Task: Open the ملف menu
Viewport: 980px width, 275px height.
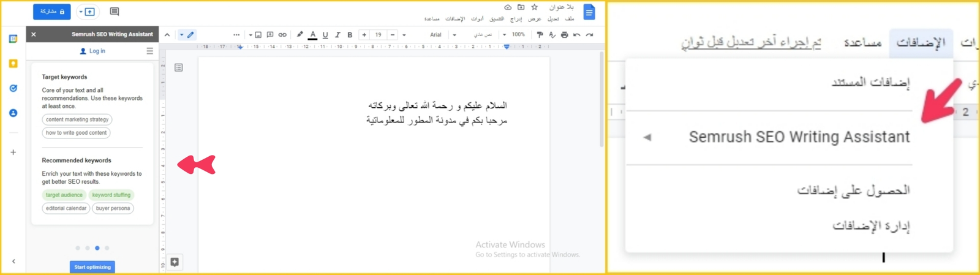Action: (x=570, y=19)
